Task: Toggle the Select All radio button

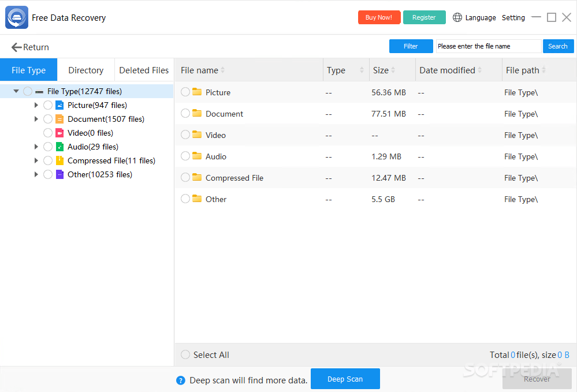Action: (x=185, y=354)
